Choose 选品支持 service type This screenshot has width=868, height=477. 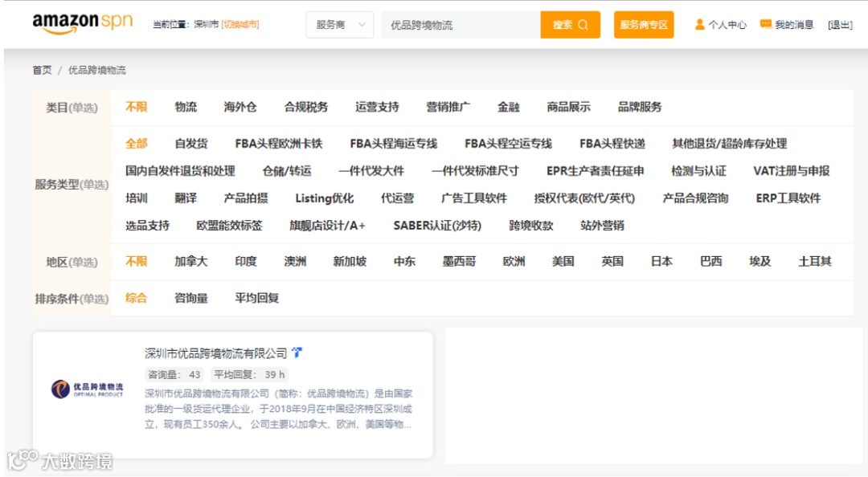coord(147,226)
